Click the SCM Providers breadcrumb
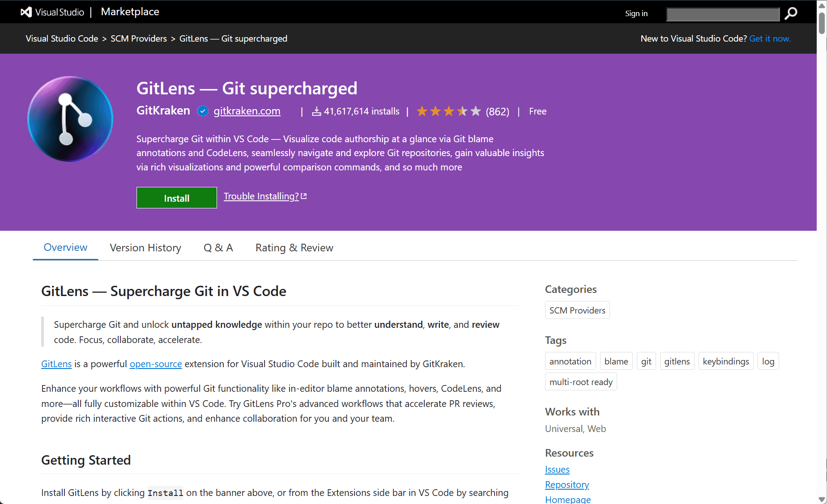Viewport: 827px width, 504px height. [x=139, y=38]
